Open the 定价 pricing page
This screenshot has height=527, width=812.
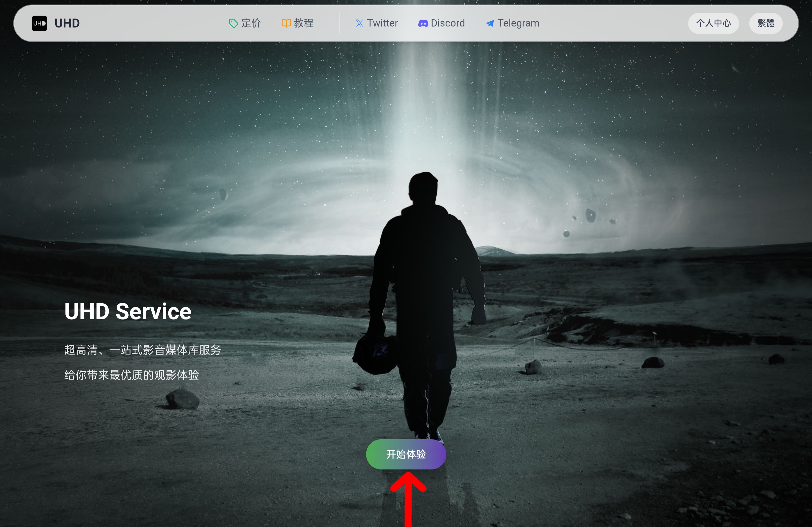(x=251, y=23)
